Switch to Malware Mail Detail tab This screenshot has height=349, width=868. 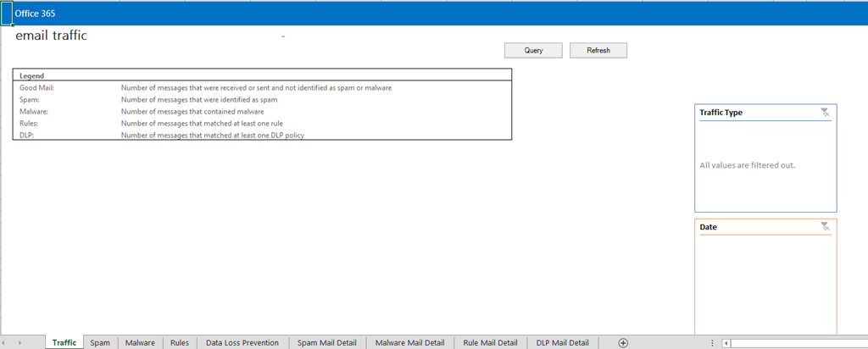coord(409,343)
